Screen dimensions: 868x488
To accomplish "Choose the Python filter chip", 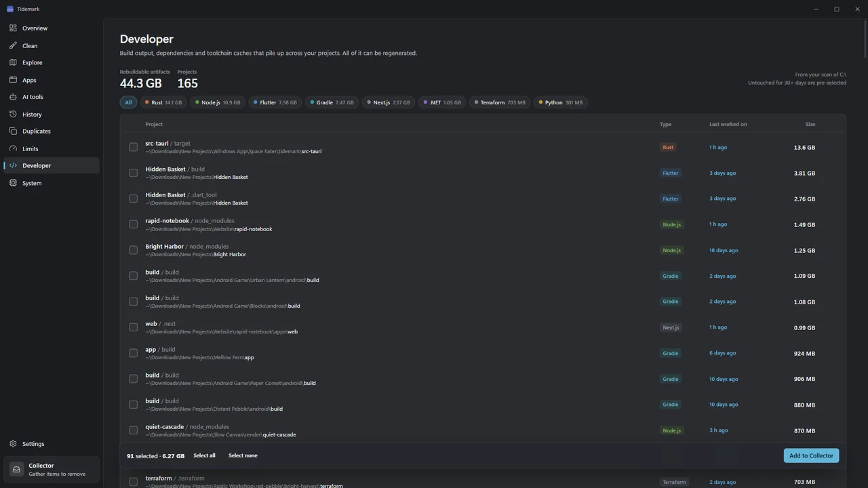I will [x=561, y=102].
